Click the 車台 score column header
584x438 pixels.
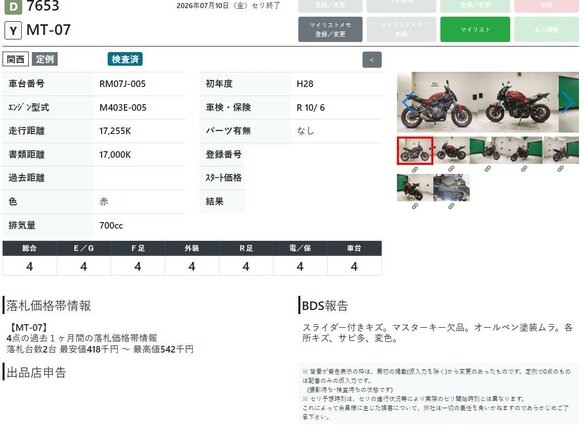[x=354, y=248]
